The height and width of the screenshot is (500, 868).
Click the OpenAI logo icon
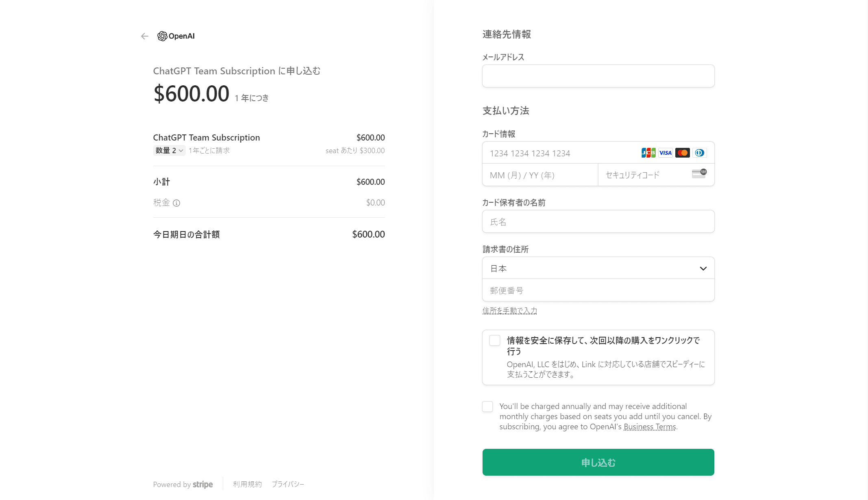(x=162, y=36)
